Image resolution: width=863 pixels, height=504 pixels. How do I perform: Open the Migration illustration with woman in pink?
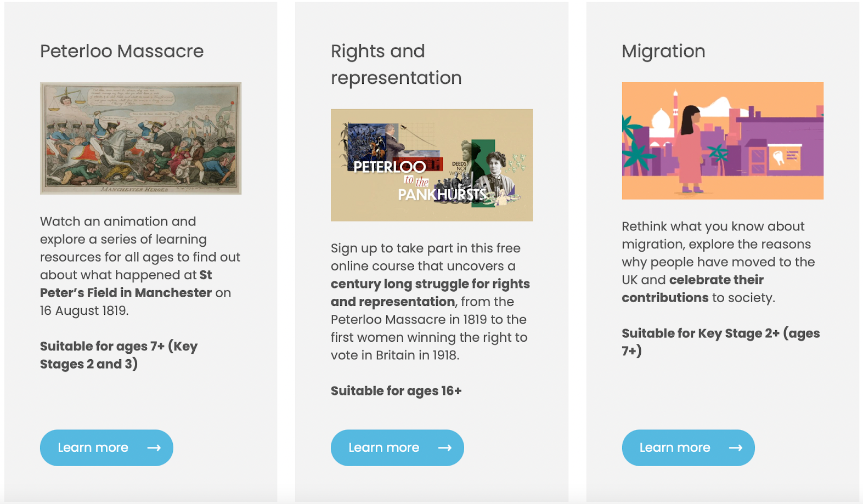point(722,141)
